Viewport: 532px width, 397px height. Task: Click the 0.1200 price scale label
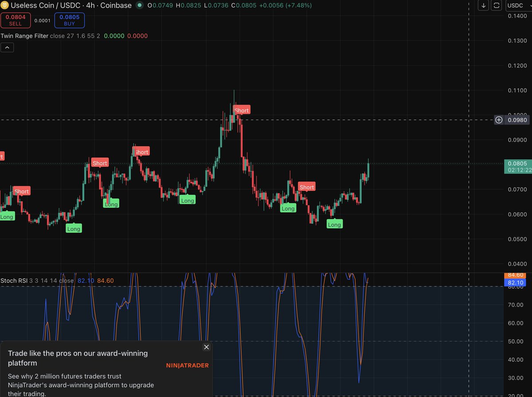coord(517,65)
